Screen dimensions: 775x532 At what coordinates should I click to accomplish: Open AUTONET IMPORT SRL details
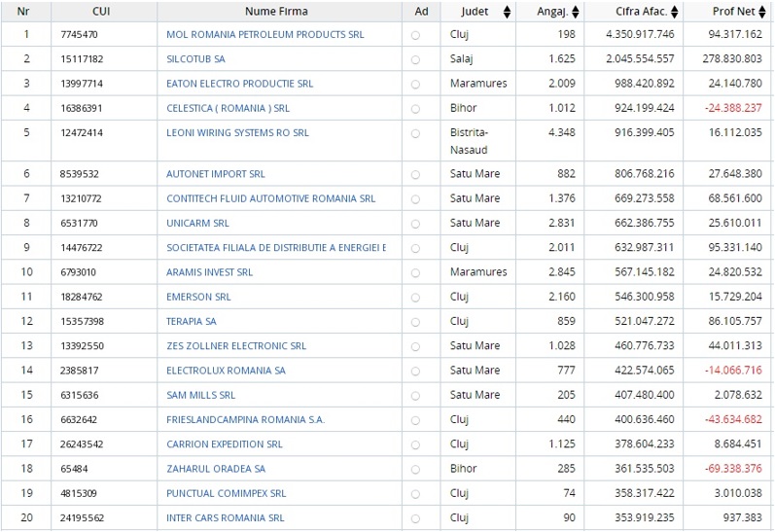pos(215,174)
